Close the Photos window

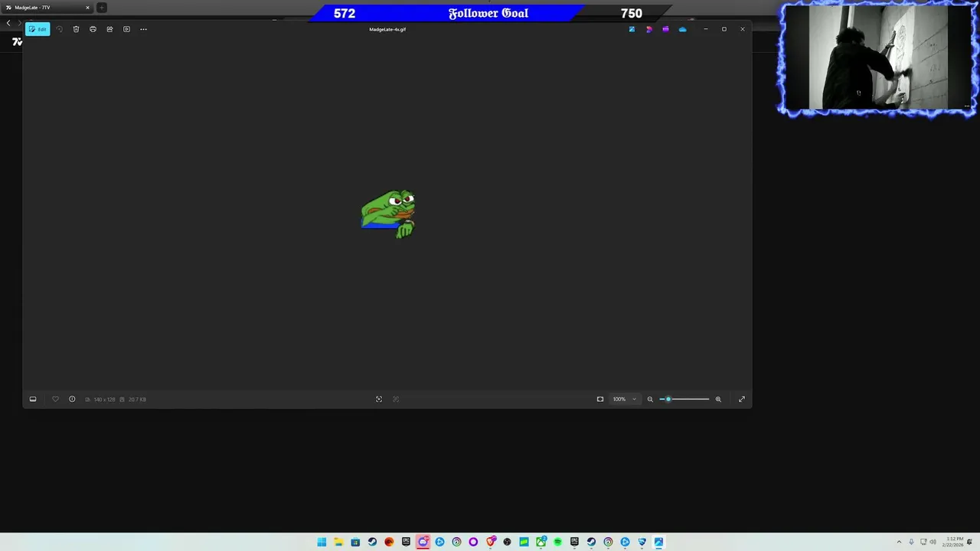(x=742, y=29)
